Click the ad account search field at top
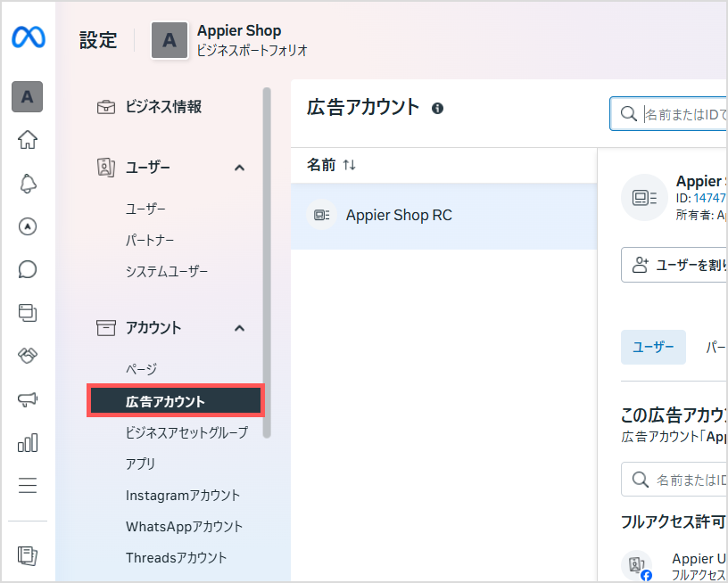728x583 pixels. (x=668, y=113)
